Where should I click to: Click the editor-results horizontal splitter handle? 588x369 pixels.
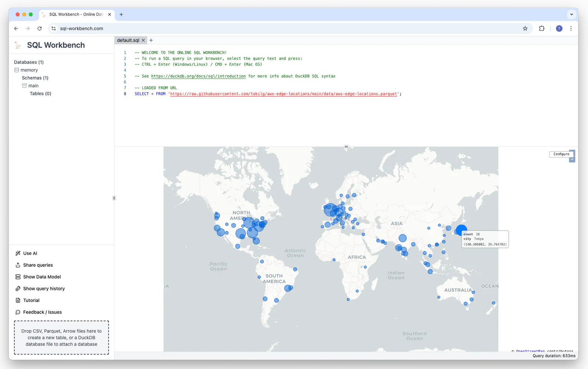(346, 147)
